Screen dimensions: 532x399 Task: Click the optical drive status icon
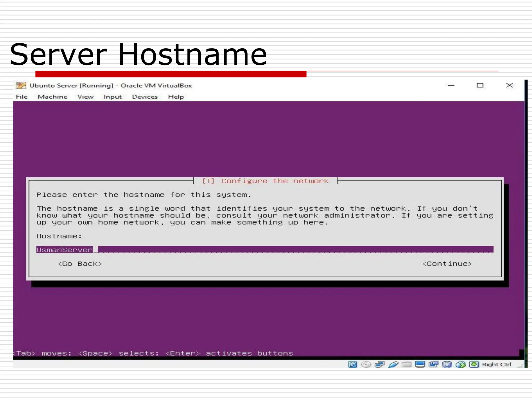pos(366,364)
